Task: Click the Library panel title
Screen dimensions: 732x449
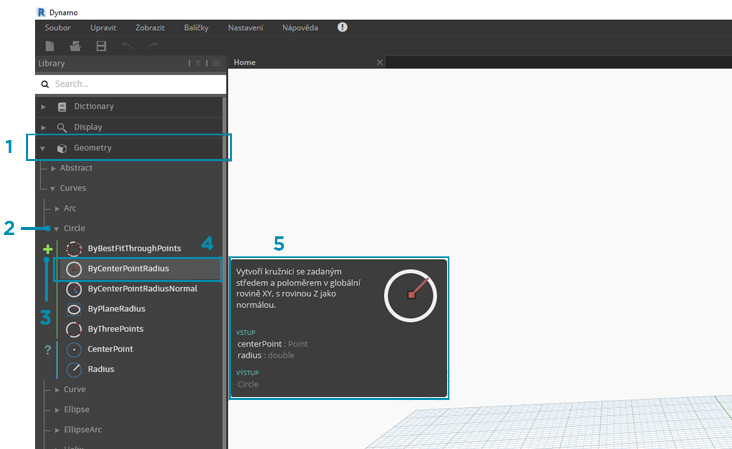Action: click(51, 63)
